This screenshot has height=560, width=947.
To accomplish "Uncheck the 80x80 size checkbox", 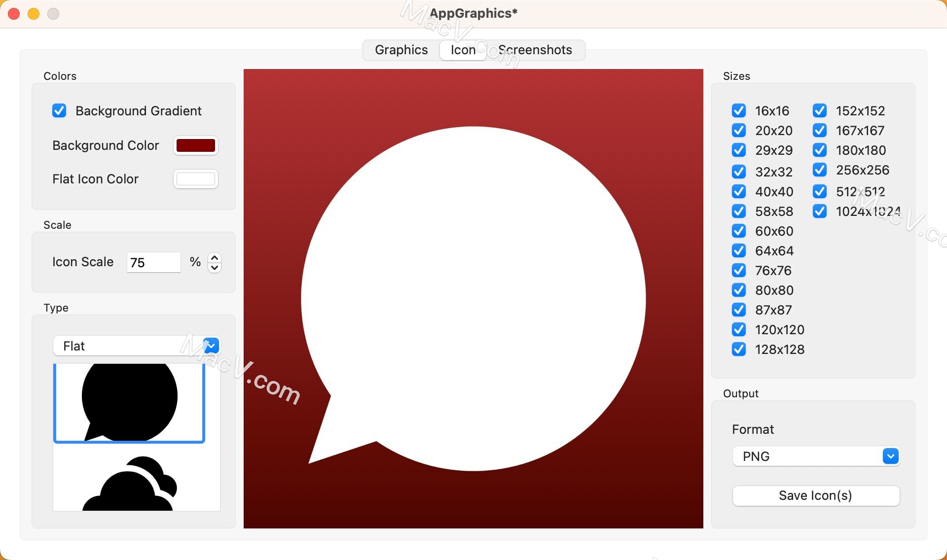I will [x=739, y=290].
